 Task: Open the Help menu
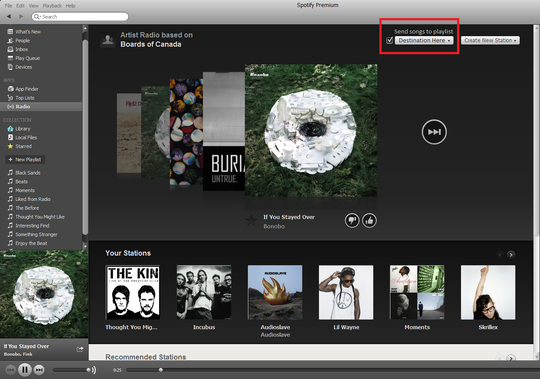point(70,6)
